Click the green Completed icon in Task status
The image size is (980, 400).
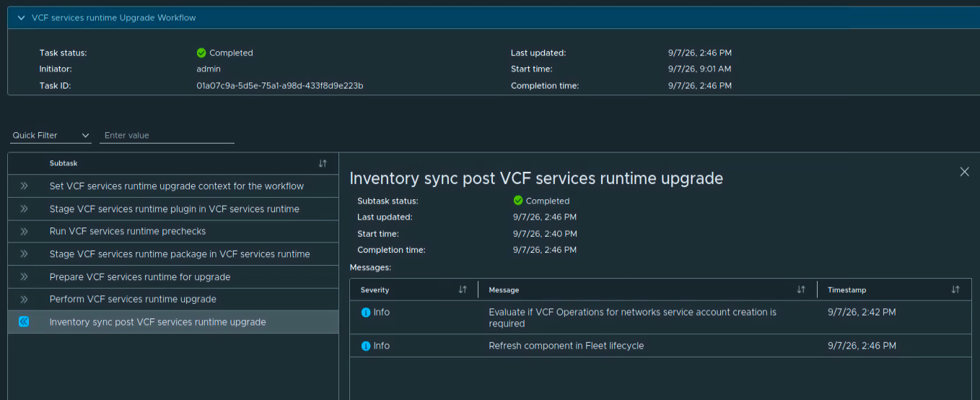click(201, 53)
